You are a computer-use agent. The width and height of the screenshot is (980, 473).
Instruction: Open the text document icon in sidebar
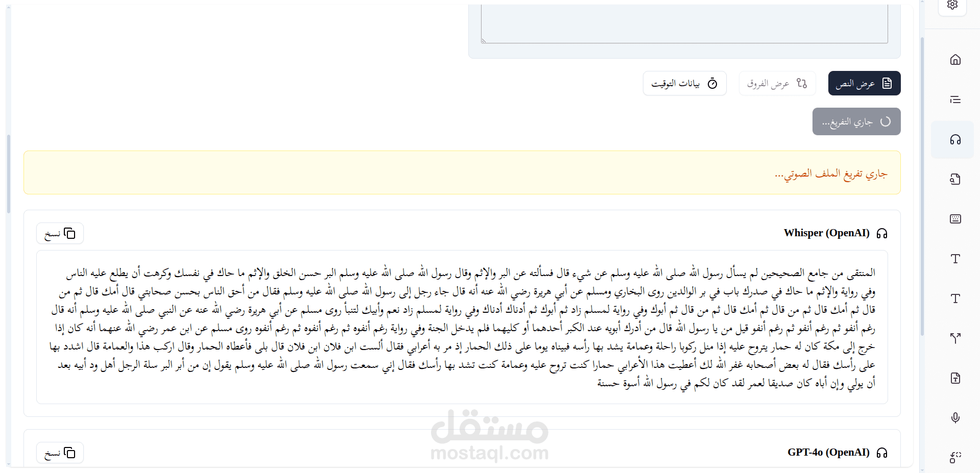(x=955, y=378)
